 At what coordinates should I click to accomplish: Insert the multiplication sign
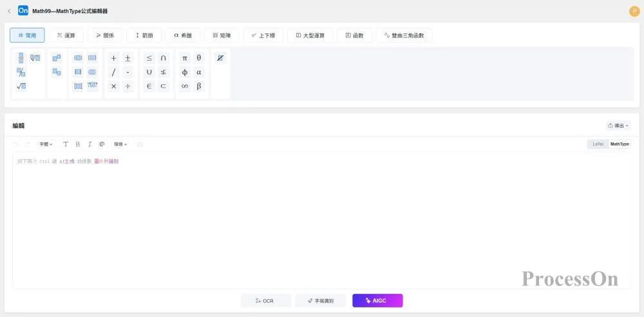[x=114, y=86]
